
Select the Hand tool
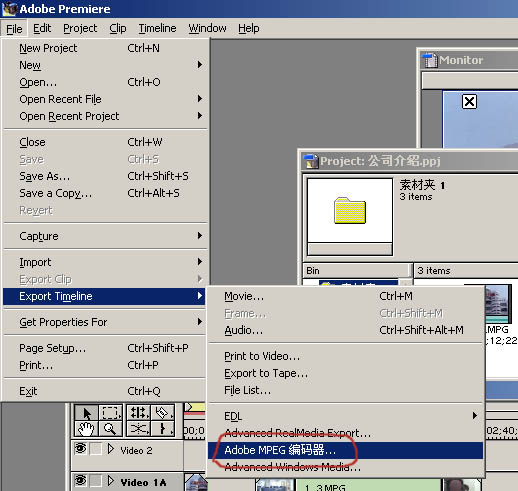click(x=86, y=429)
